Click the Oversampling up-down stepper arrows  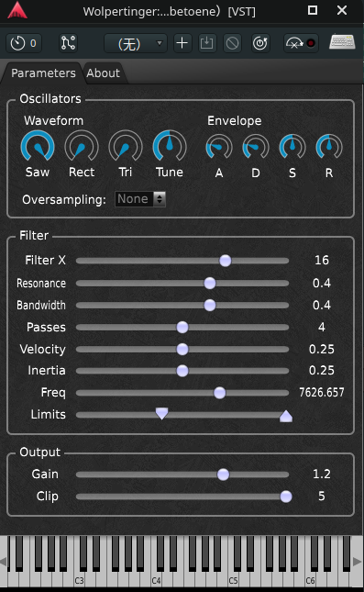(160, 199)
